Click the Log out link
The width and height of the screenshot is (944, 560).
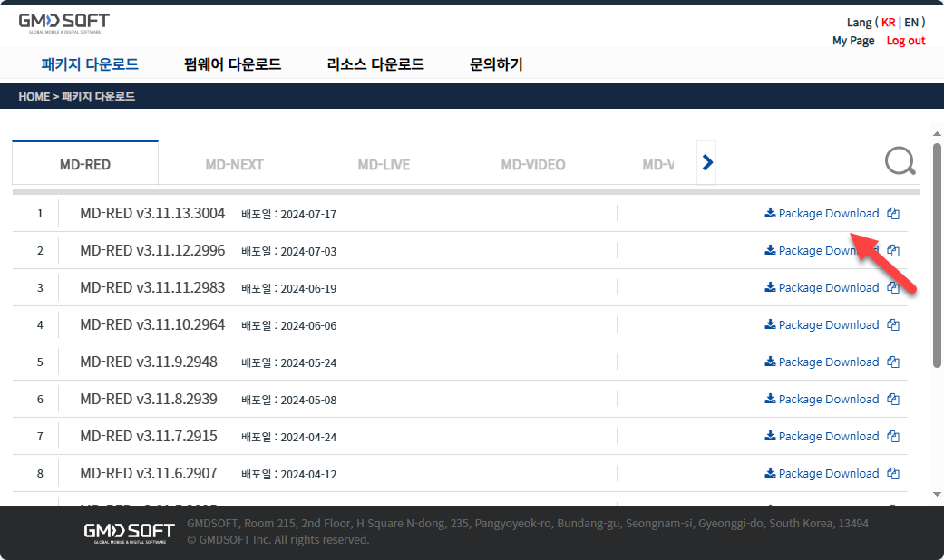(x=906, y=41)
